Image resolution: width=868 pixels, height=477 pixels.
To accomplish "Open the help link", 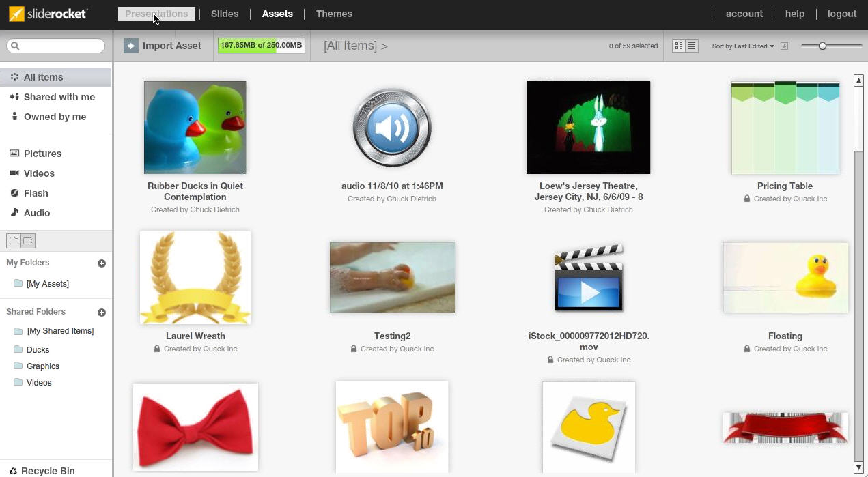I will (x=794, y=14).
